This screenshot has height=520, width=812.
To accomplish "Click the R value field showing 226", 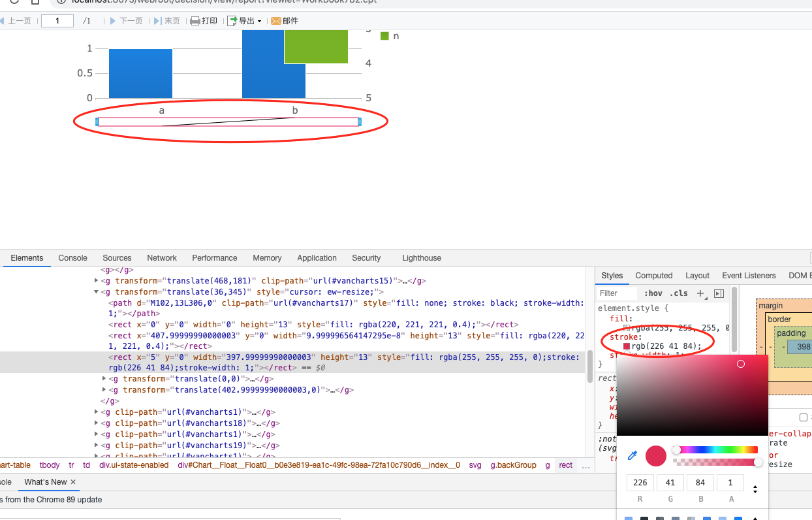I will click(640, 483).
